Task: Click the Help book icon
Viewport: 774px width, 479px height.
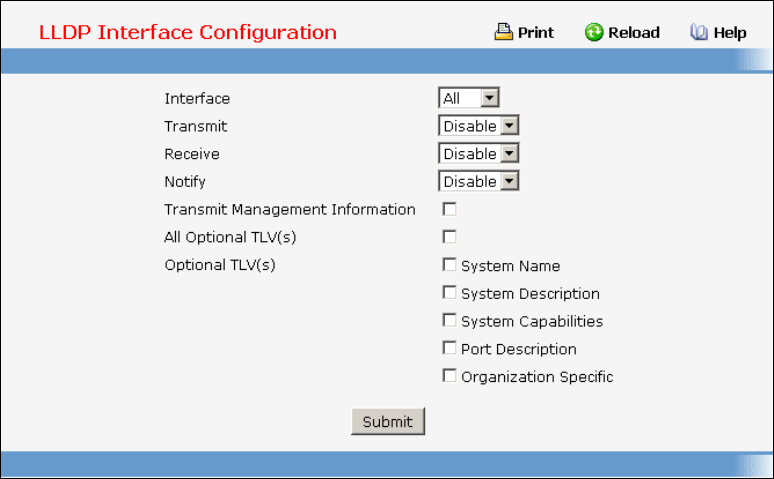Action: point(699,33)
